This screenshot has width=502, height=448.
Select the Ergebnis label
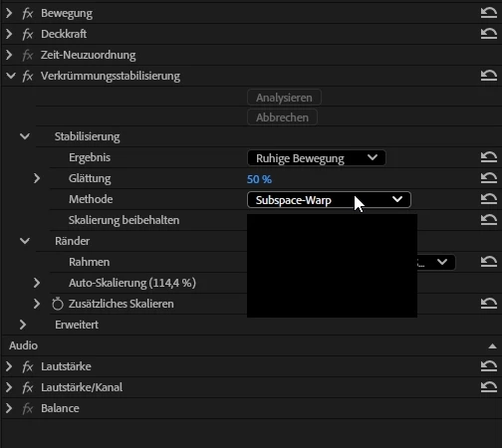(x=90, y=157)
